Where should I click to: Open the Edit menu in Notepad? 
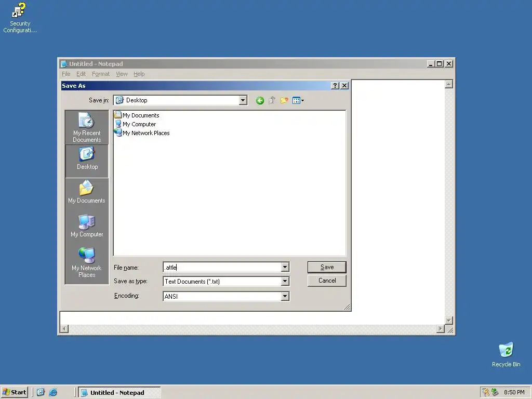81,74
